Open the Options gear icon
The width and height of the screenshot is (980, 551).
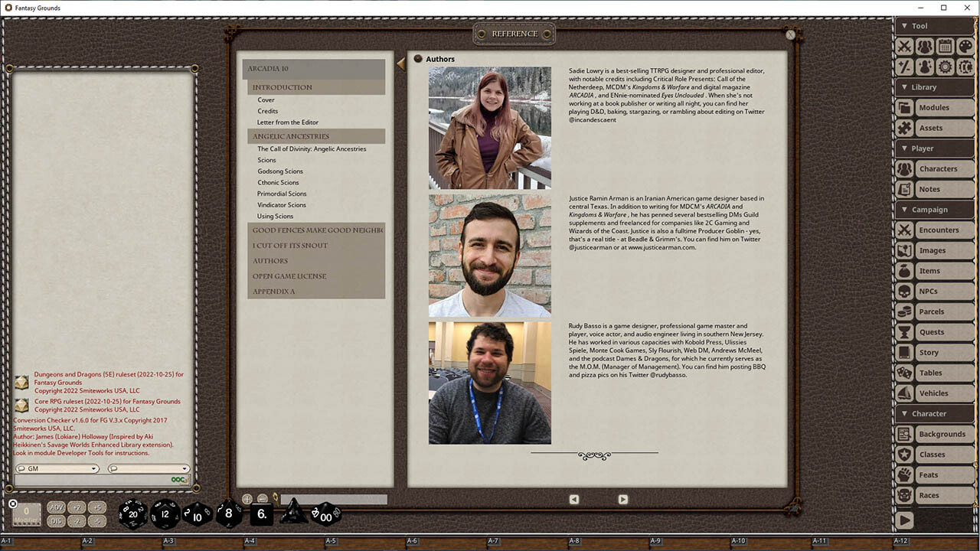point(944,67)
